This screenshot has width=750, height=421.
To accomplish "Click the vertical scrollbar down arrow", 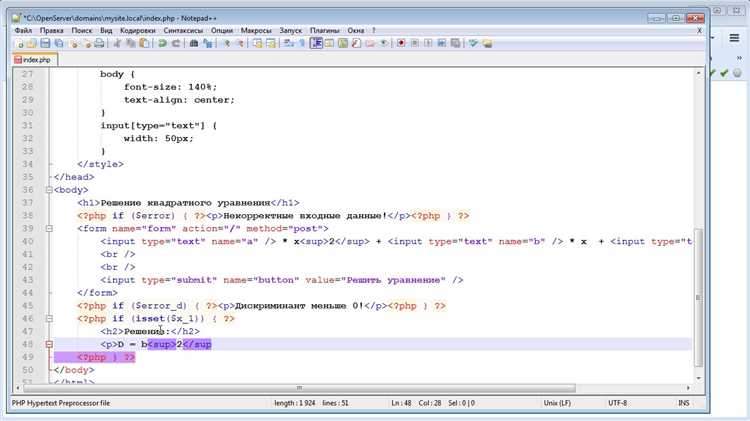I will tap(698, 378).
